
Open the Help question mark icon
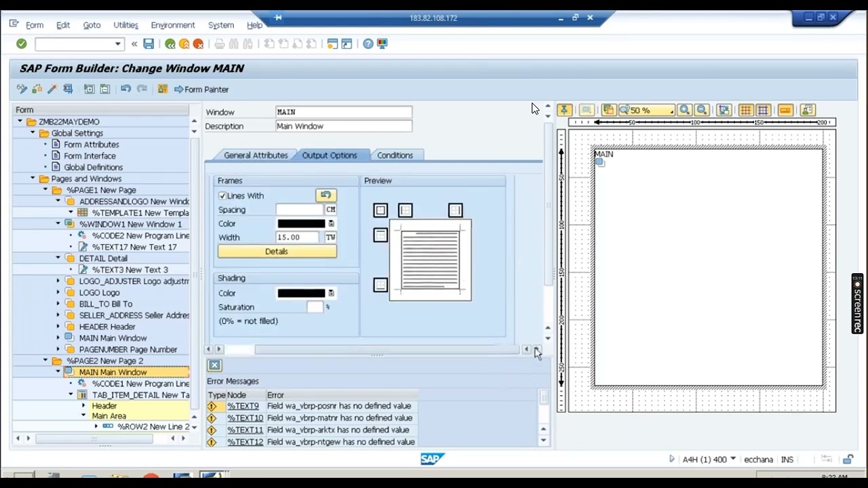368,44
